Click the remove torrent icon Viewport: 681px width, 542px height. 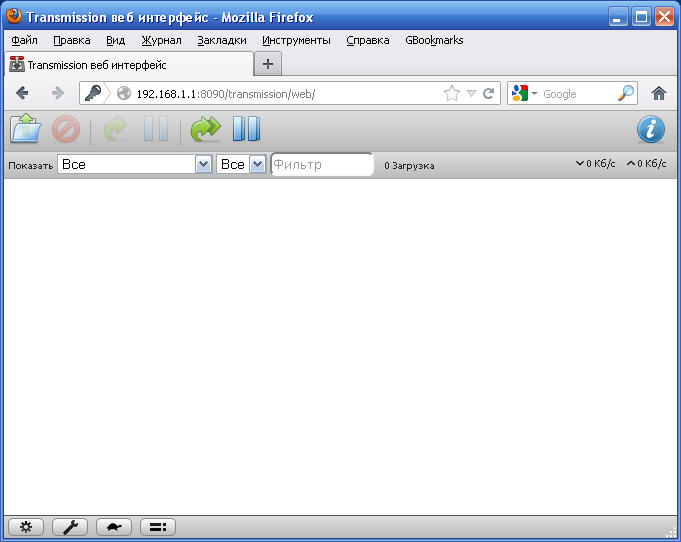66,130
